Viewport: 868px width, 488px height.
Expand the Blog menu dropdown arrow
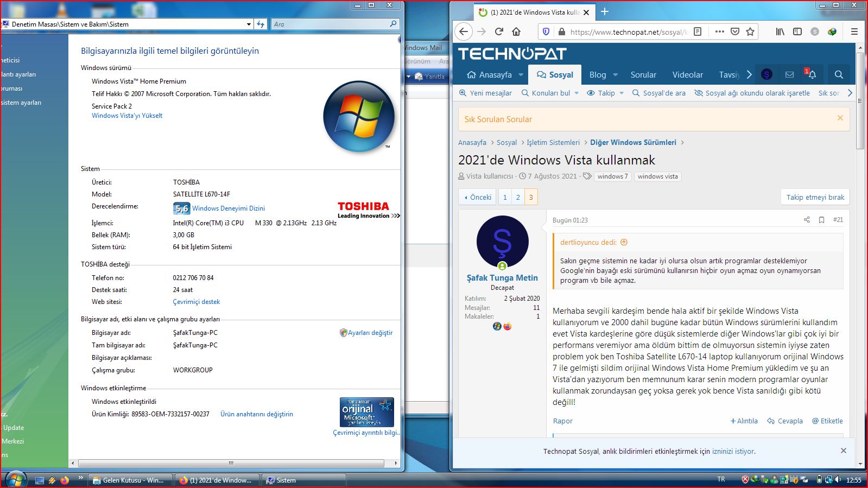click(616, 75)
